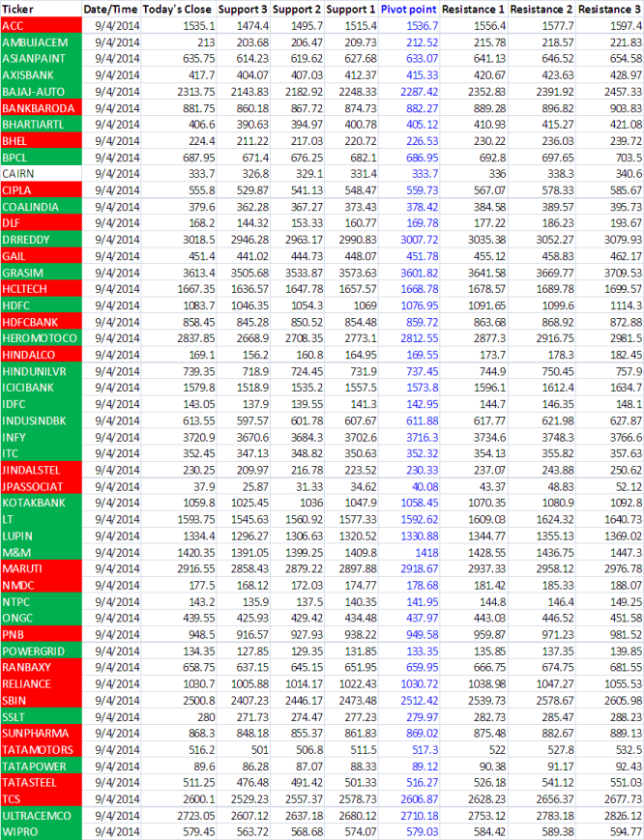The image size is (644, 840).
Task: Click the CIPLA ticker cell
Action: [x=42, y=190]
